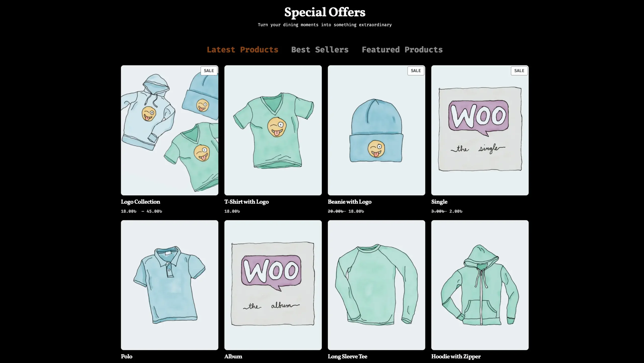Click the Single album cover image

tap(480, 130)
